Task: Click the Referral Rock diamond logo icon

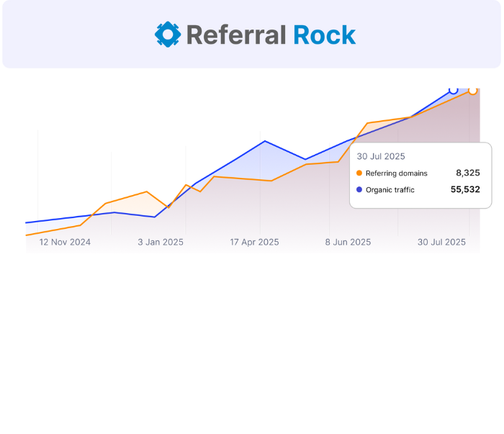Action: pos(168,35)
